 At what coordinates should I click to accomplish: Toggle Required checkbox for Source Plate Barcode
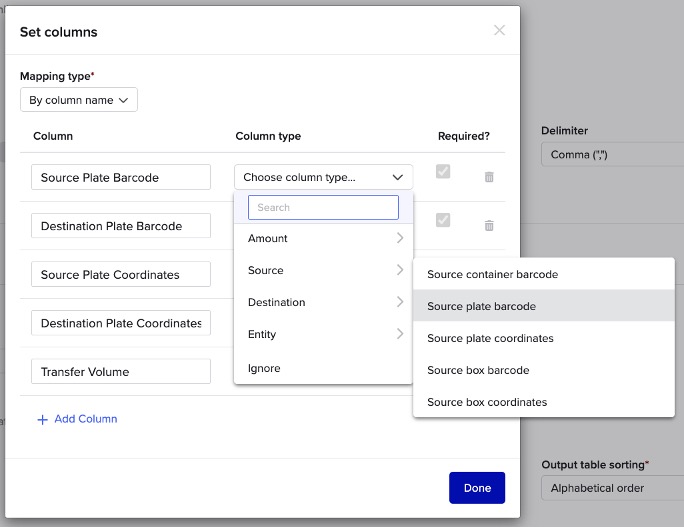click(443, 172)
